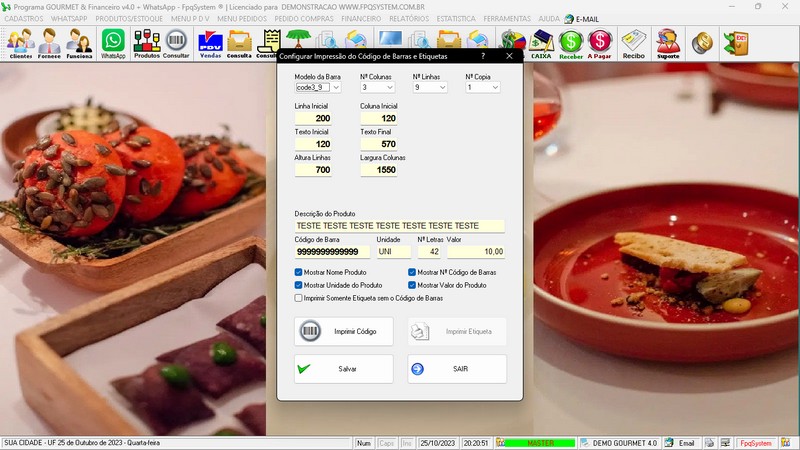Click the blue monitor toolbar icon
Viewport: 800px width, 450px height.
tap(390, 39)
